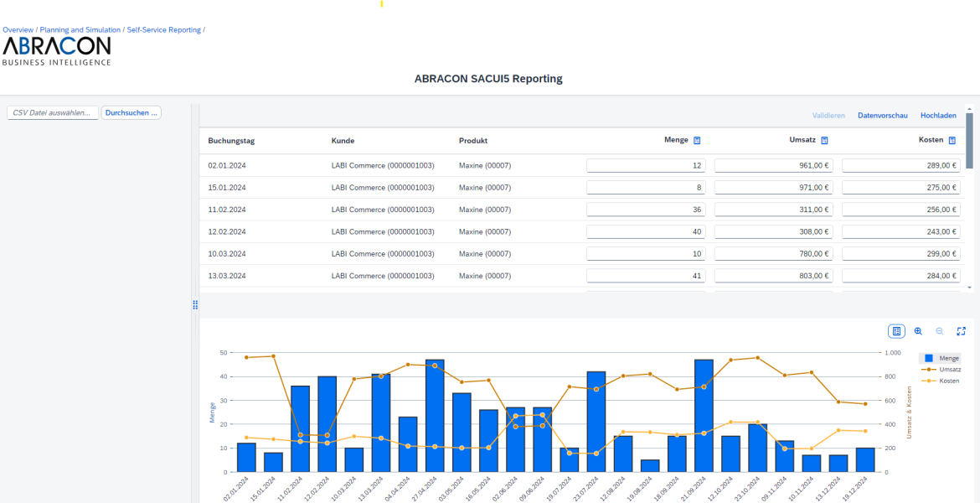The image size is (980, 503).
Task: Click the Durchsuchen file browse button
Action: tap(132, 112)
